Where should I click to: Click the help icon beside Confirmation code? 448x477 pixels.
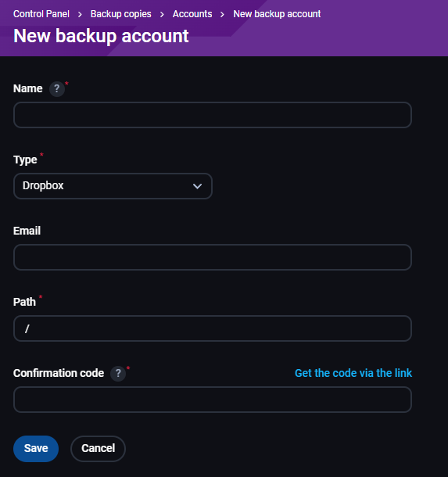(118, 373)
